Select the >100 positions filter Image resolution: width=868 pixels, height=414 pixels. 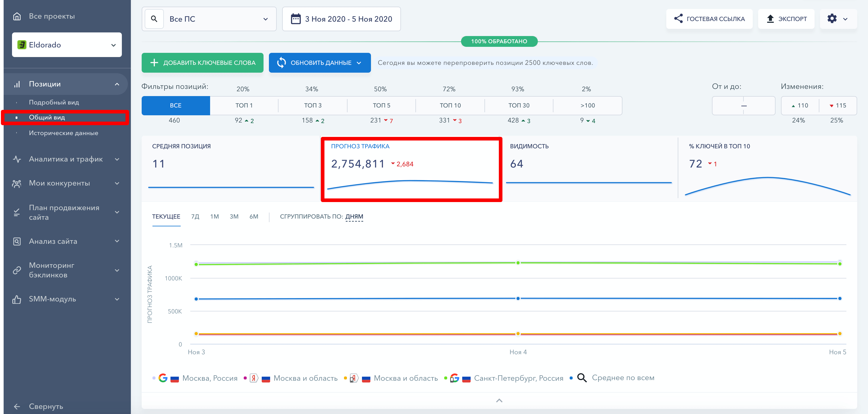tap(588, 106)
